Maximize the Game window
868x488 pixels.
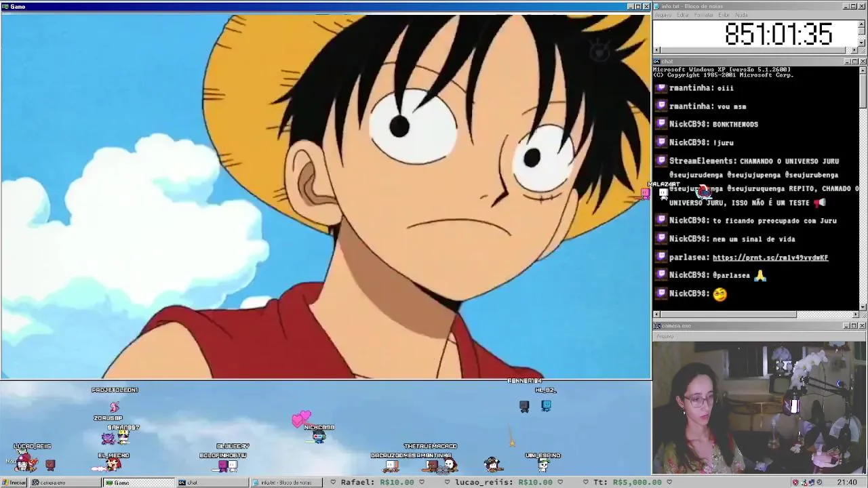(x=638, y=7)
